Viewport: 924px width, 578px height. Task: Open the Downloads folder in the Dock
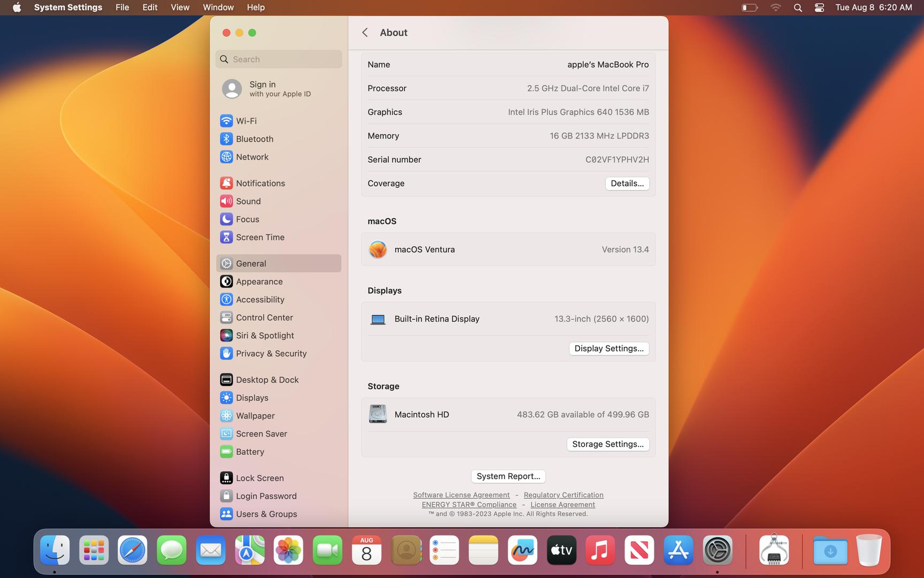coord(830,550)
